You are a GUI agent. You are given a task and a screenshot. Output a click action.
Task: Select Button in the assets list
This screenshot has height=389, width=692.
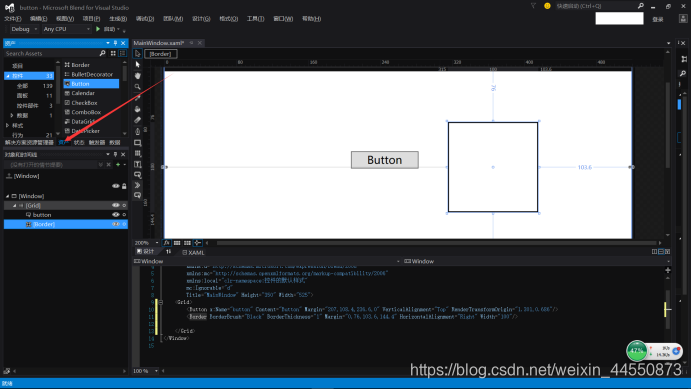91,84
